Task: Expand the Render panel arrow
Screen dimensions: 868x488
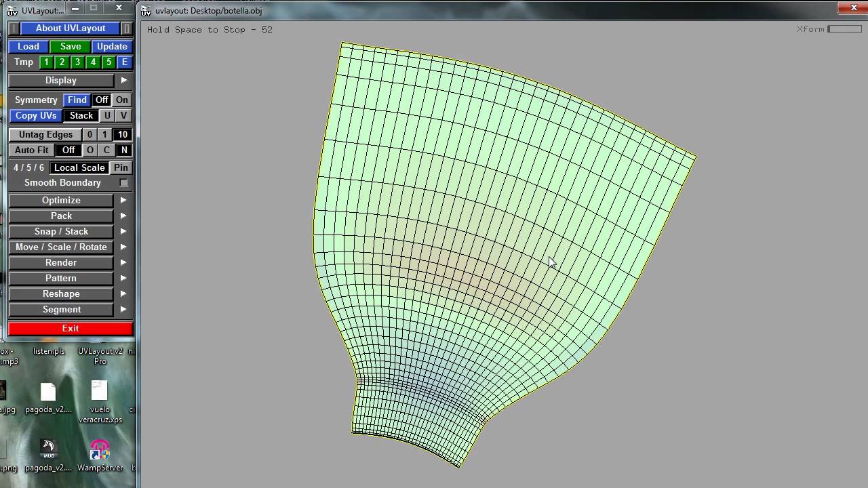Action: point(123,262)
